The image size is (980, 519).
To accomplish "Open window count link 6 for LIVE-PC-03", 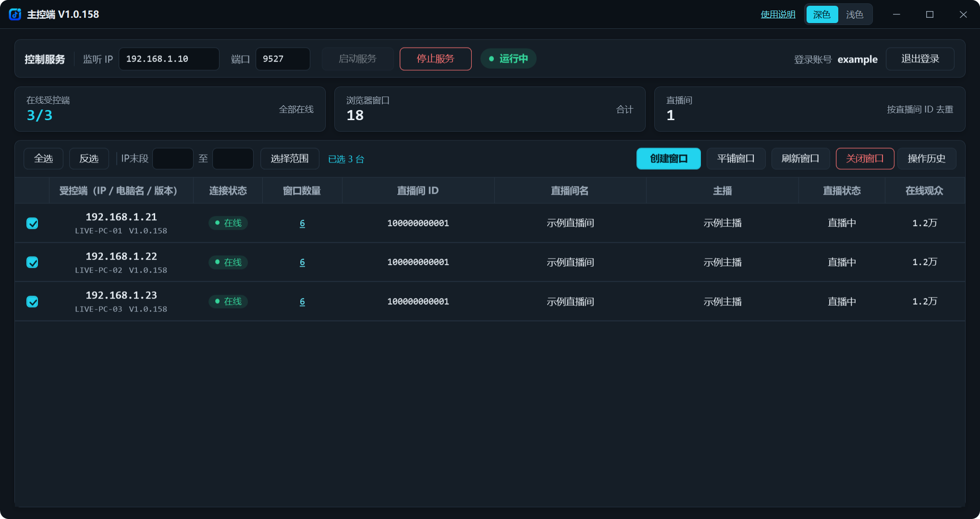I will 302,301.
